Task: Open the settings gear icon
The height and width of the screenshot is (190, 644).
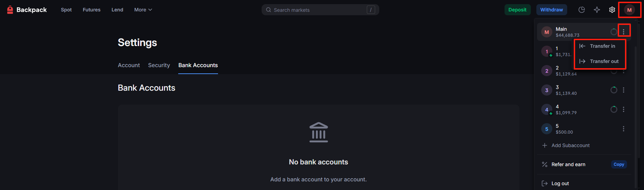Action: 612,10
